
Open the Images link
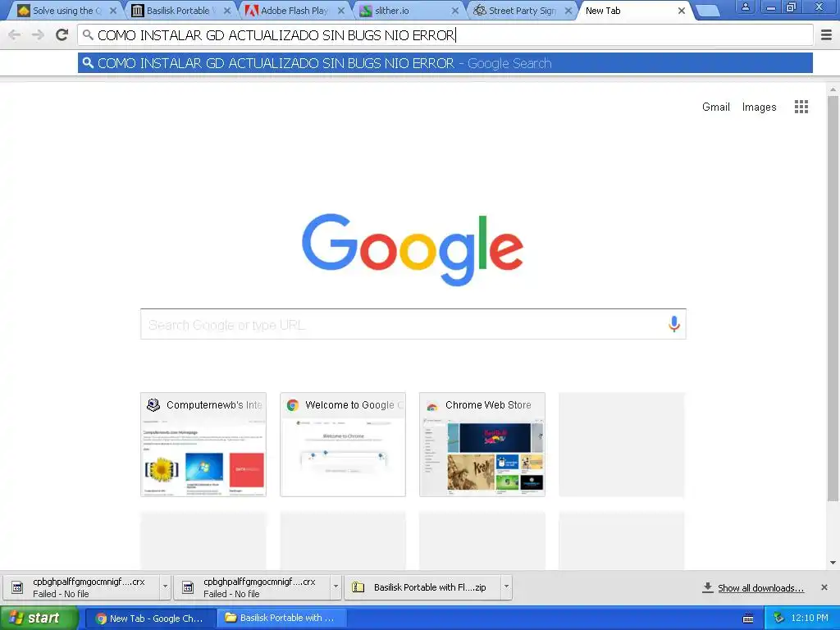pos(759,107)
